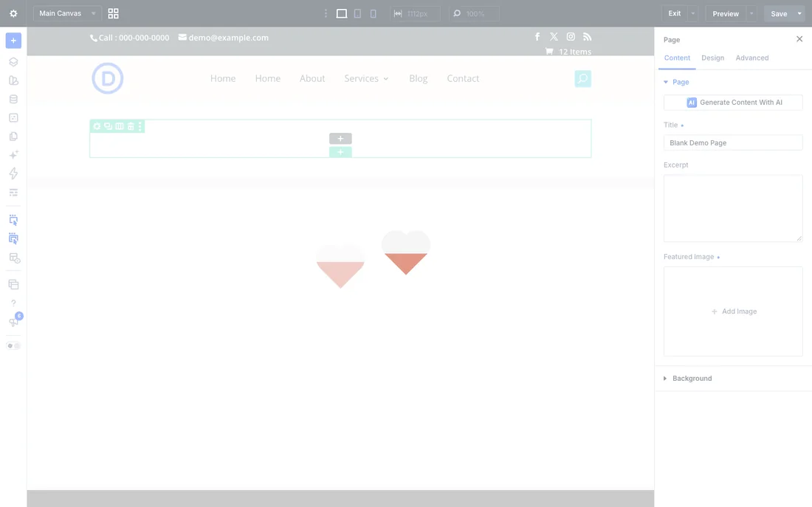
Task: Select the second cursor interaction mode icon
Action: [13, 239]
